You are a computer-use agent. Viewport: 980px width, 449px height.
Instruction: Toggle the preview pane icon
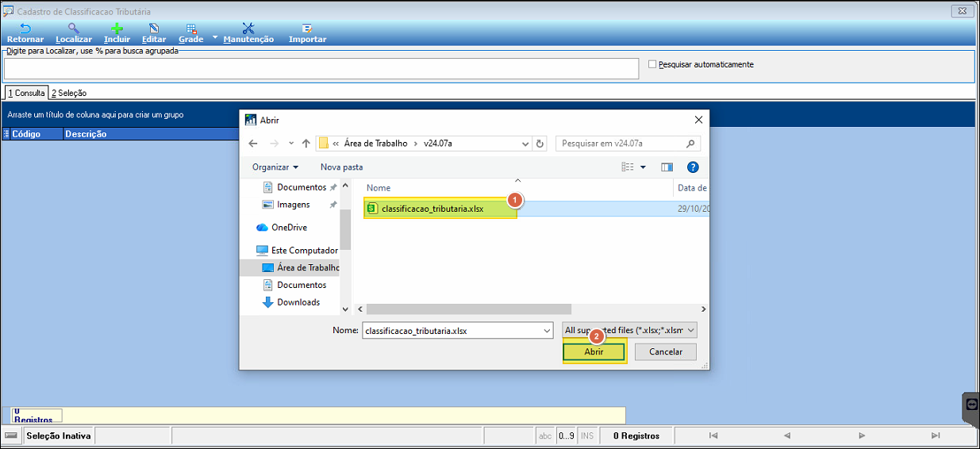667,167
